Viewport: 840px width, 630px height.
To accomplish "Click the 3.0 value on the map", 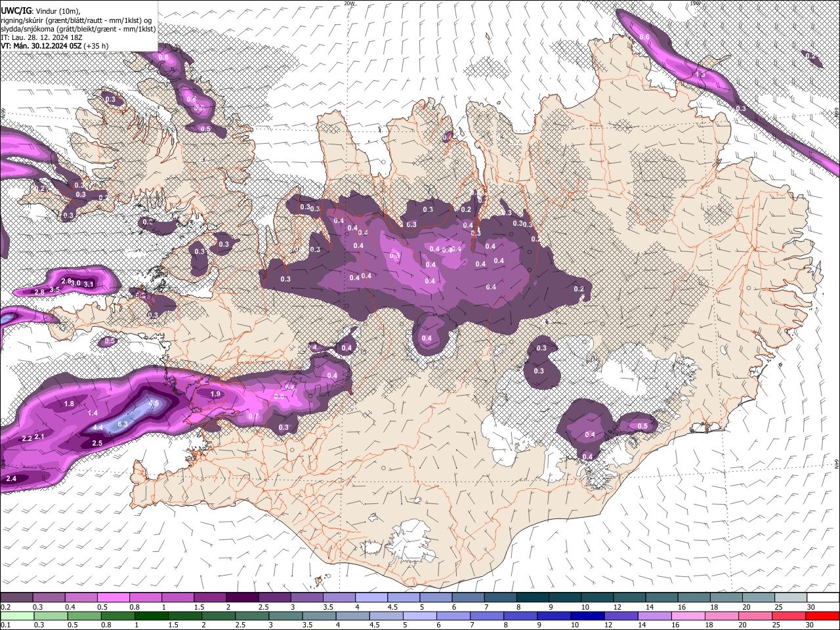I will [76, 283].
